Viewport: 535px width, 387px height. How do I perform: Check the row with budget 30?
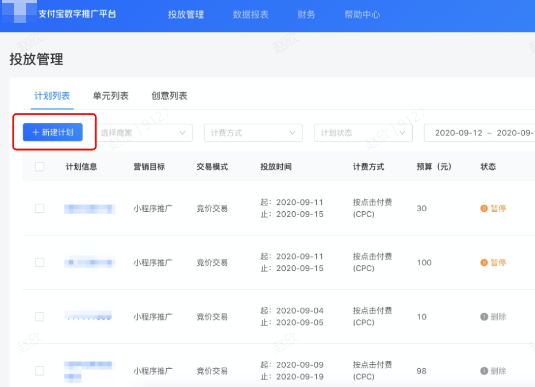pyautogui.click(x=40, y=208)
